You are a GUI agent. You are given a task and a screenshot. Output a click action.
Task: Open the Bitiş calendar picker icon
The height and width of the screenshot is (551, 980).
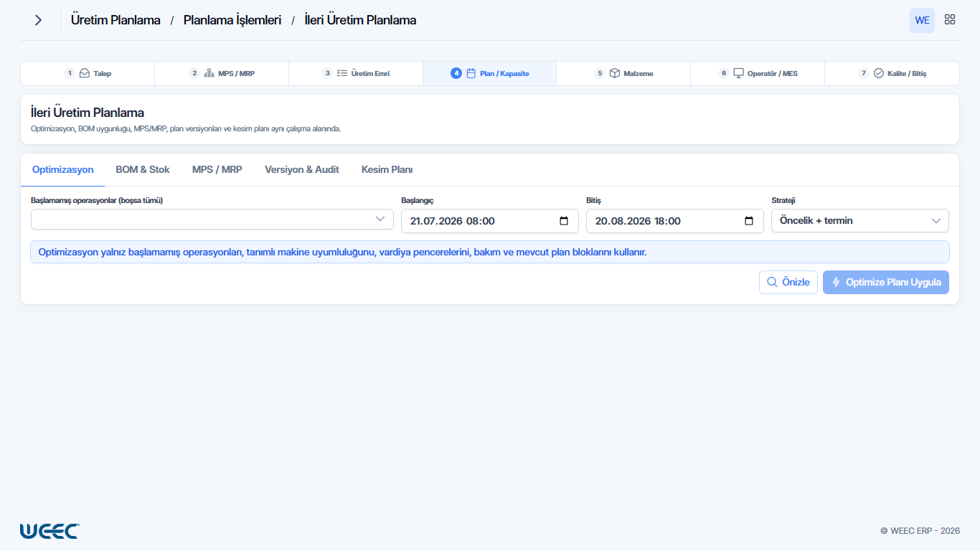[749, 221]
